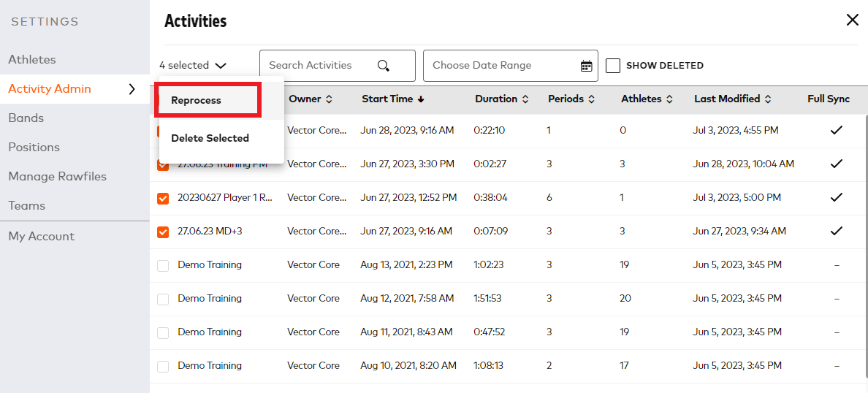Select Demo Training from Aug 13, 2021
The height and width of the screenshot is (393, 868).
pos(163,266)
